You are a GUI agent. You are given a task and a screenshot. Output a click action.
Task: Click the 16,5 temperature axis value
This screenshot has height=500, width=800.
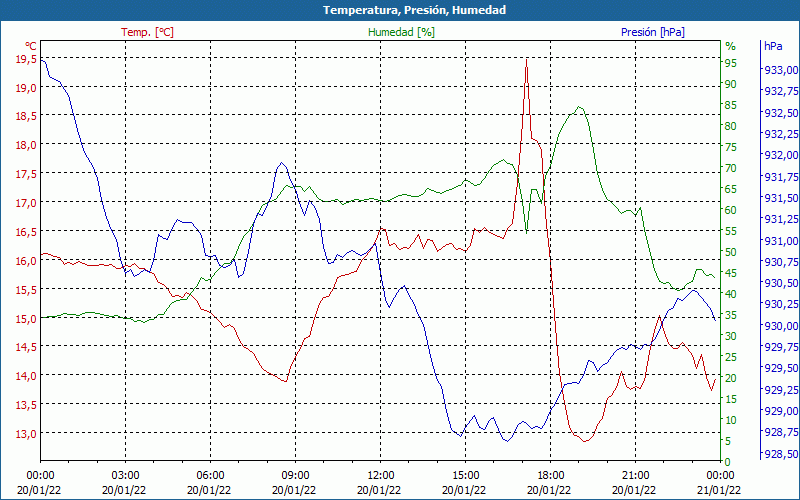tap(27, 232)
